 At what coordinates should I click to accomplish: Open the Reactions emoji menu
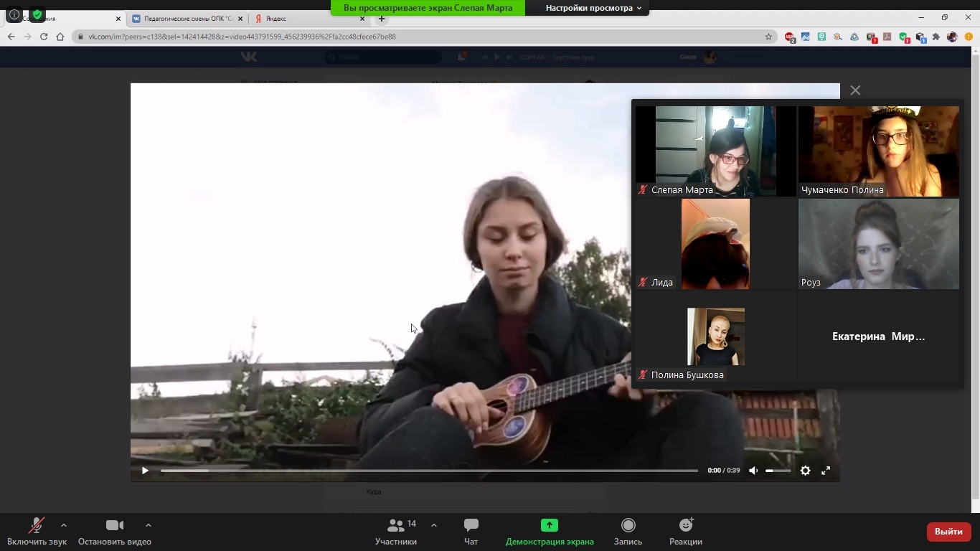(685, 532)
